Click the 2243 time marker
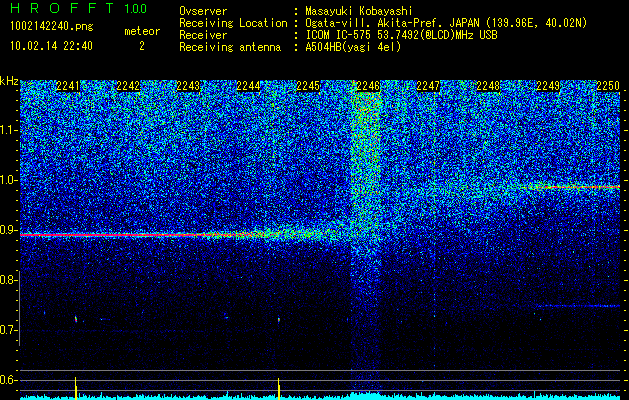The image size is (629, 400). [188, 86]
